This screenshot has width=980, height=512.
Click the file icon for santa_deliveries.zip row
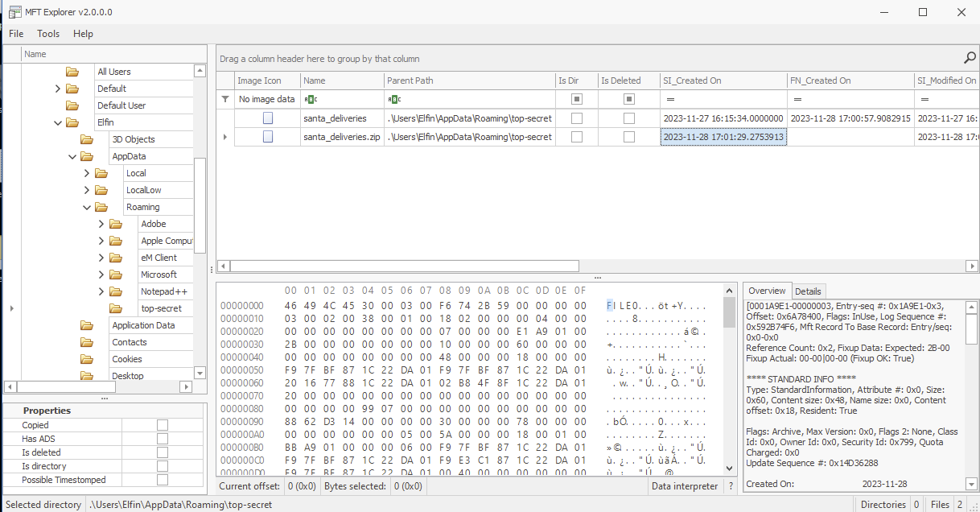tap(267, 137)
